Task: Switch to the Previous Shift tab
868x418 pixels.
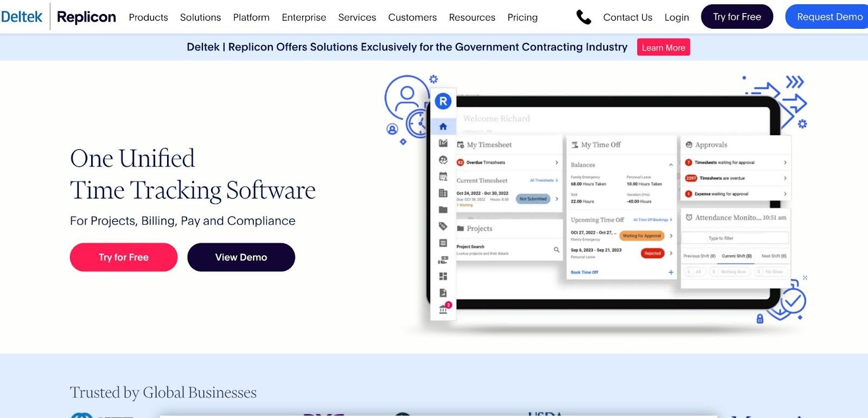Action: click(699, 256)
